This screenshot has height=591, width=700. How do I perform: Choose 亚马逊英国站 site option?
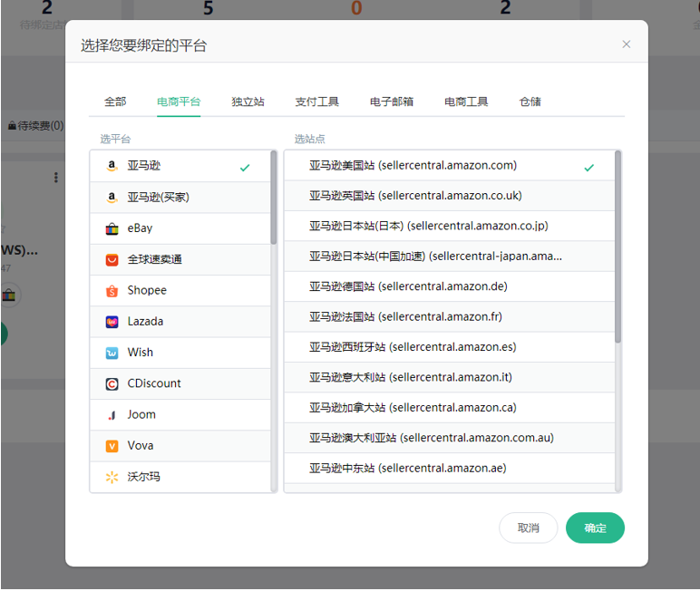coord(415,196)
